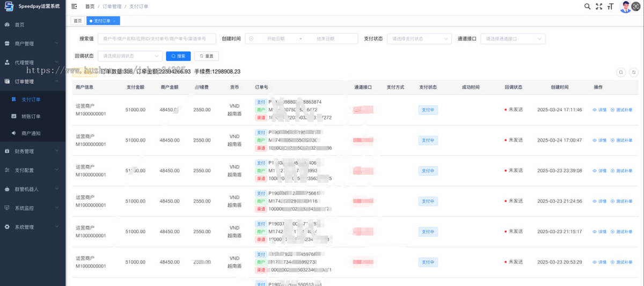Click the 开始日期 start date field
This screenshot has height=286, width=644.
pos(276,39)
